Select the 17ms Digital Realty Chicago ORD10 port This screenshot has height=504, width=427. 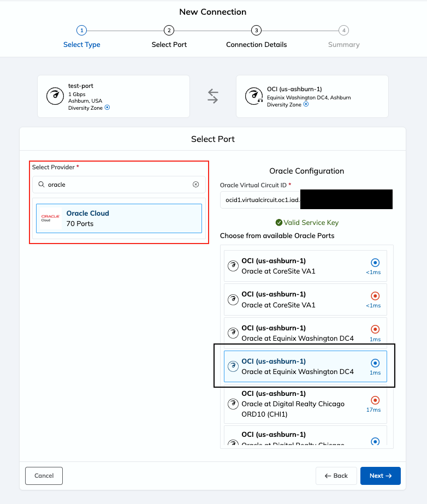305,404
